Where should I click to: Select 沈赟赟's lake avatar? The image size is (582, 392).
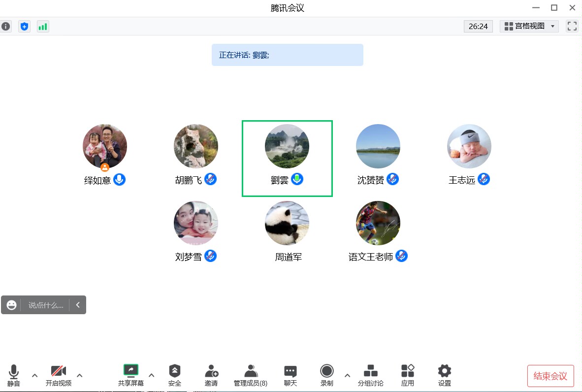[378, 146]
